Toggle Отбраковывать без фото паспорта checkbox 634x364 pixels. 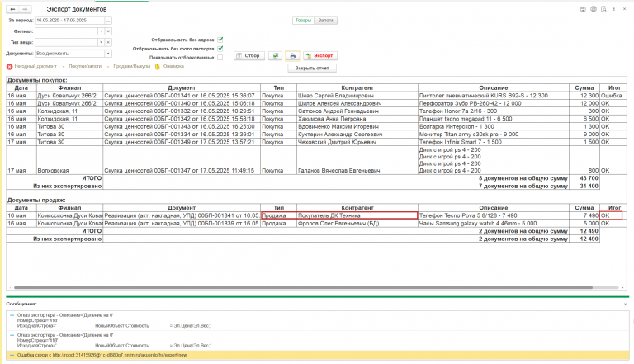pos(220,49)
